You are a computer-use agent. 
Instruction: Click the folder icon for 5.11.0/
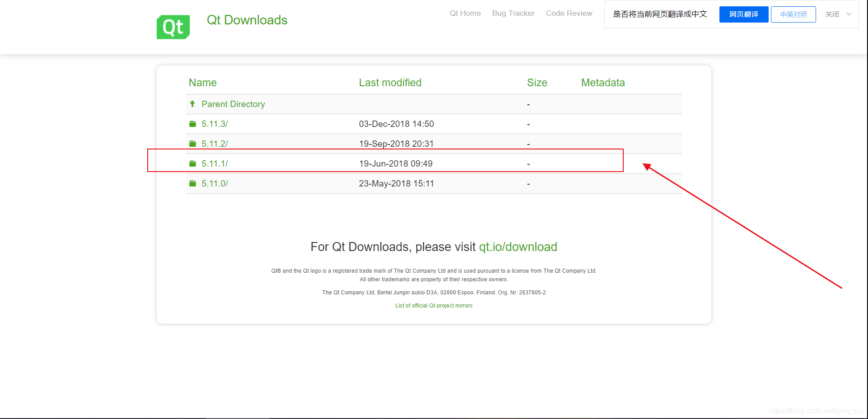192,183
